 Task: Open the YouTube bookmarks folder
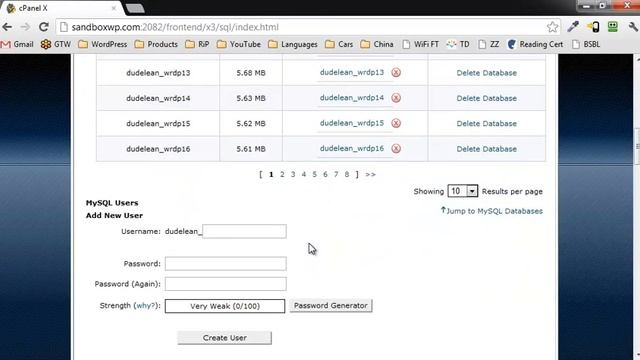239,44
